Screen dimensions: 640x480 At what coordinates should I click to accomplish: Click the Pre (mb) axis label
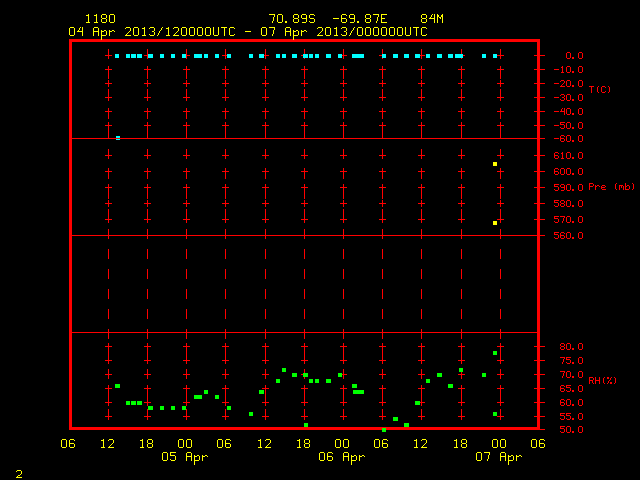[611, 187]
